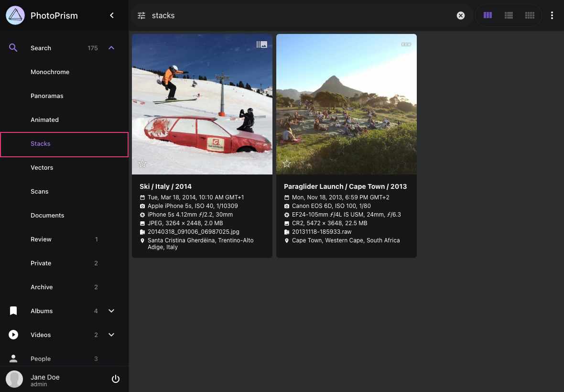Favorite the Ski Italy 2014 photo
This screenshot has width=564, height=392.
point(142,163)
